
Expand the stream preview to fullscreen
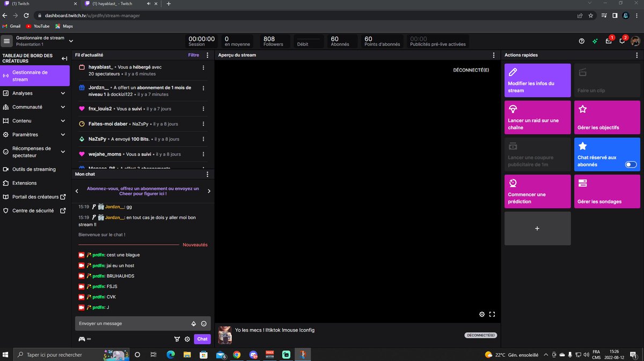coord(492,314)
